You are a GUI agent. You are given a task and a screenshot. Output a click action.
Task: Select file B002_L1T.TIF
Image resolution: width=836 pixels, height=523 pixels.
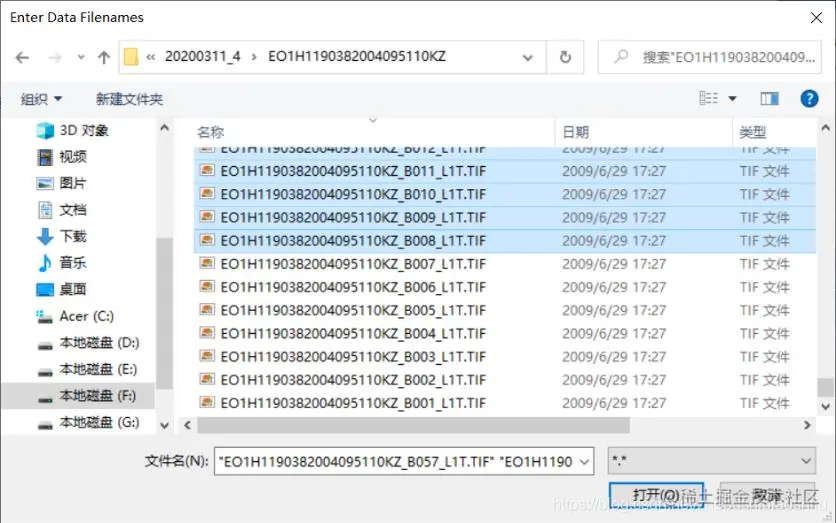pyautogui.click(x=505, y=380)
